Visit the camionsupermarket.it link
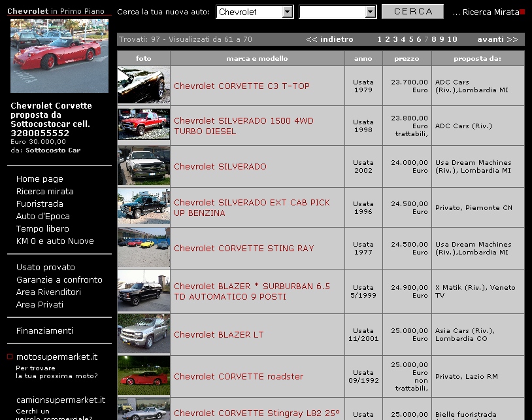Image resolution: width=532 pixels, height=420 pixels. point(61,400)
